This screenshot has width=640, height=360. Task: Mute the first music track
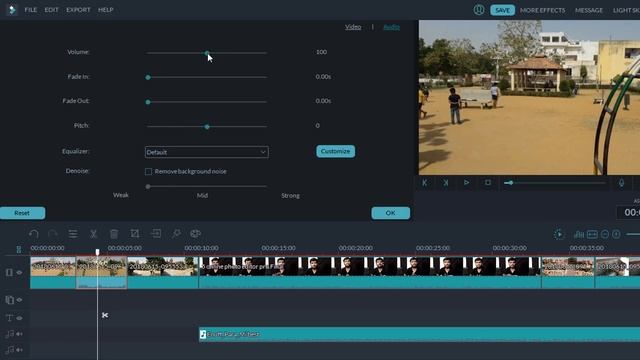click(x=19, y=334)
